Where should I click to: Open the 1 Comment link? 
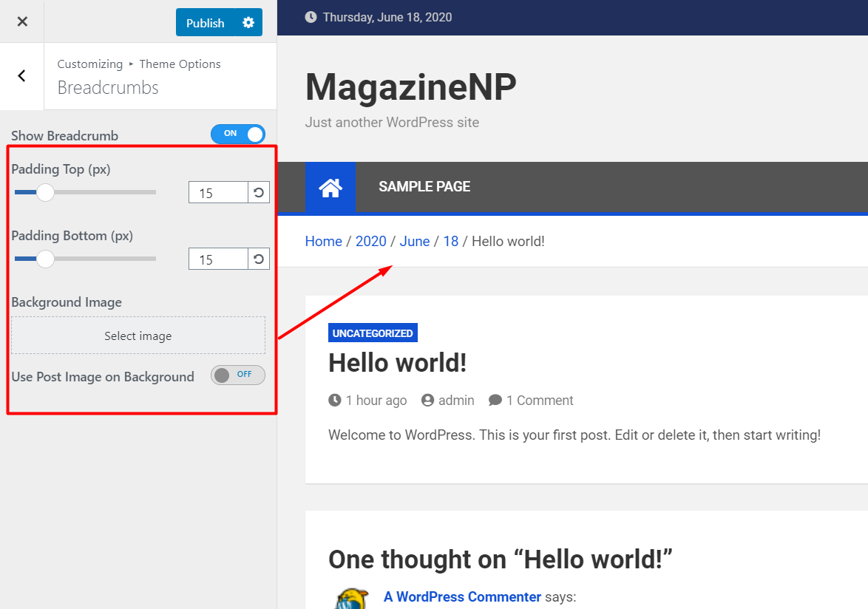pos(540,401)
